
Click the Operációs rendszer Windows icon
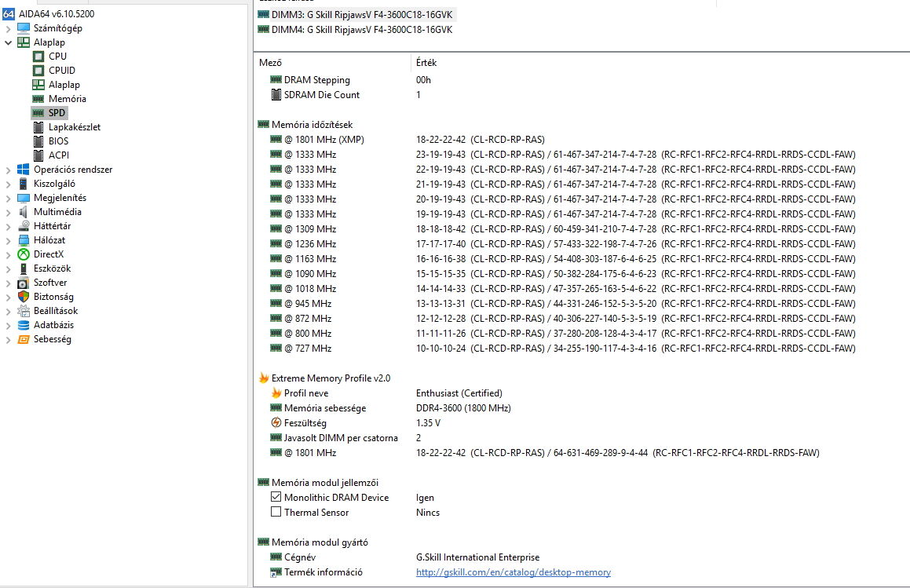click(24, 169)
